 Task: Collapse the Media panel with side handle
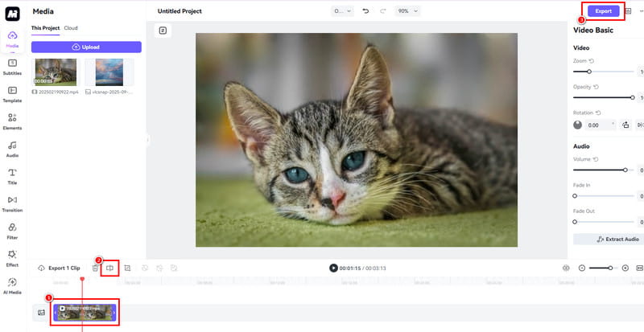point(147,140)
